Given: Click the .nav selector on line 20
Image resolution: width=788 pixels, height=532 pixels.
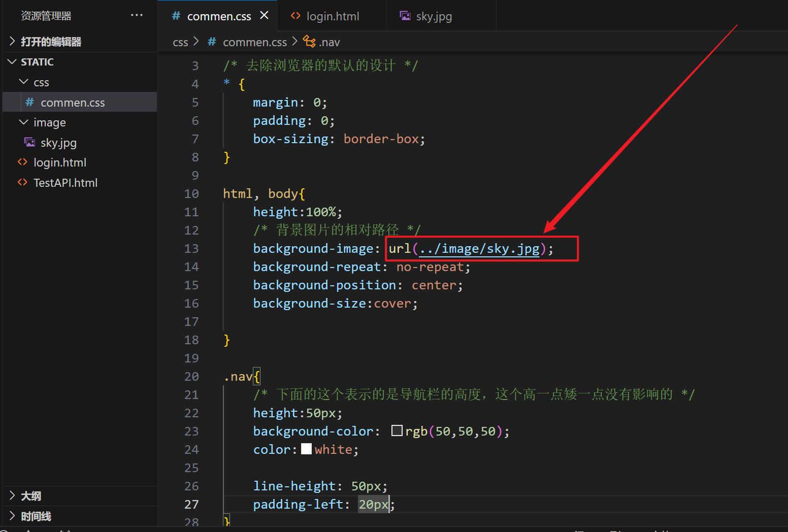Looking at the screenshot, I should pos(238,377).
